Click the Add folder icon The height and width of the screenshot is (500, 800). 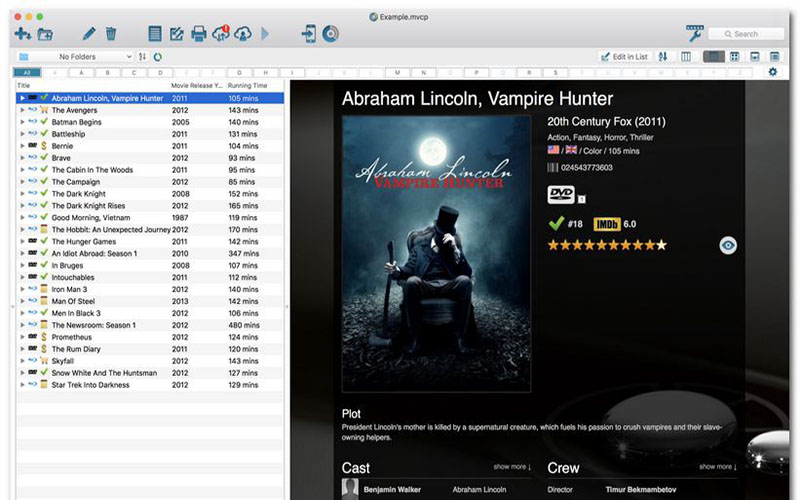point(45,34)
